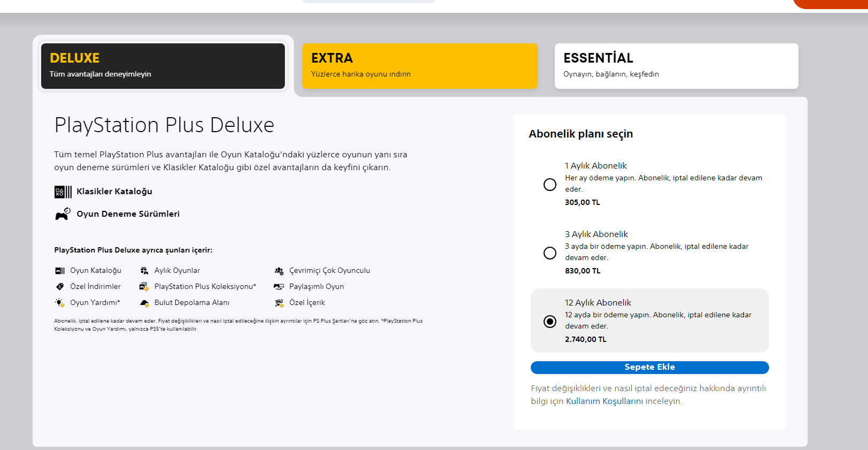Click the Aylık Oyunlar icon
The width and height of the screenshot is (868, 450).
click(144, 271)
